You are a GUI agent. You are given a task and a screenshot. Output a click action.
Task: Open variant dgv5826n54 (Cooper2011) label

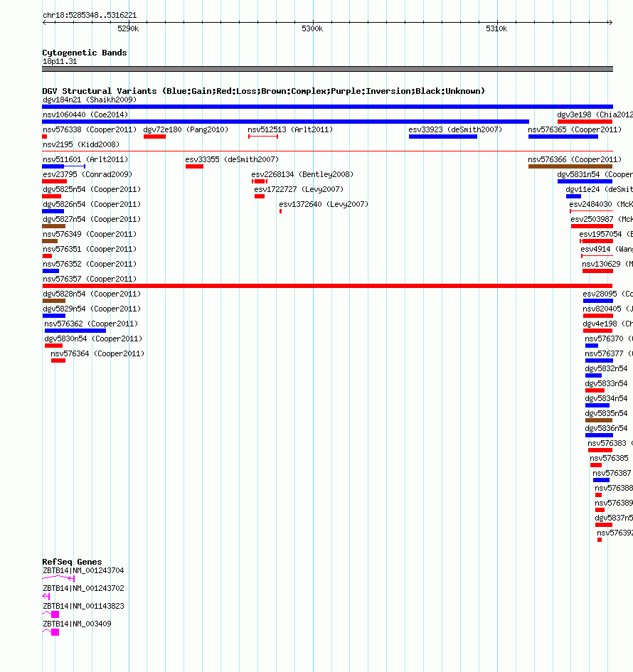[x=92, y=205]
